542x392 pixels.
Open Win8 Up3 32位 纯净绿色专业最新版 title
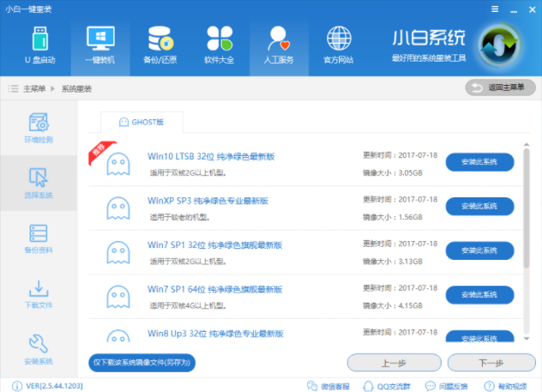pos(216,334)
